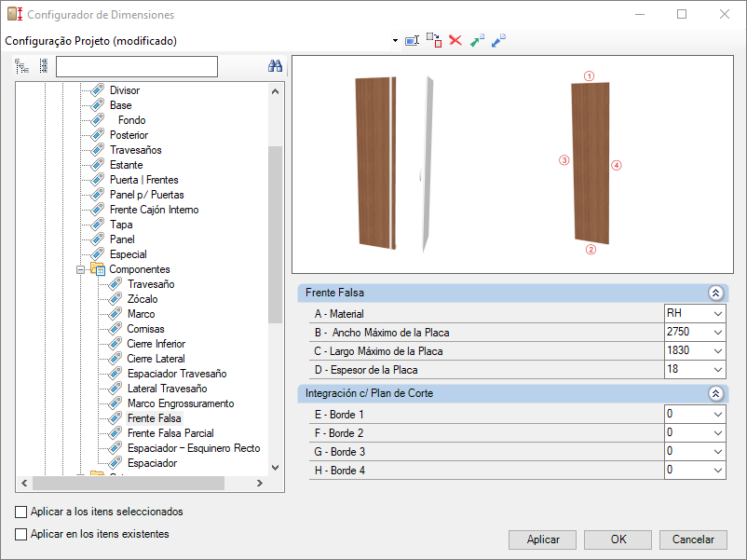
Task: Click the blue arrow import icon
Action: point(498,40)
